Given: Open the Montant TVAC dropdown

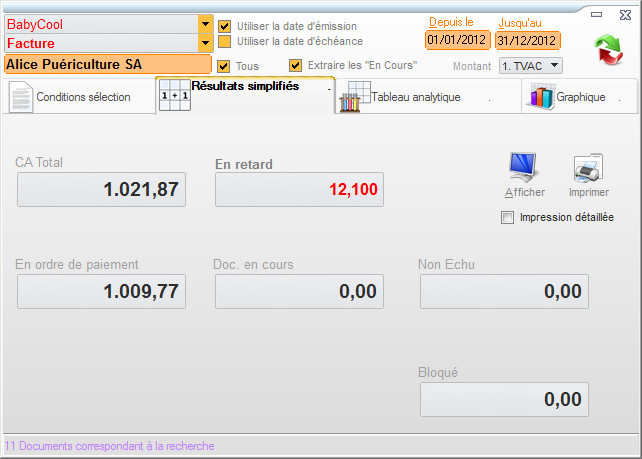Looking at the screenshot, I should click(554, 65).
